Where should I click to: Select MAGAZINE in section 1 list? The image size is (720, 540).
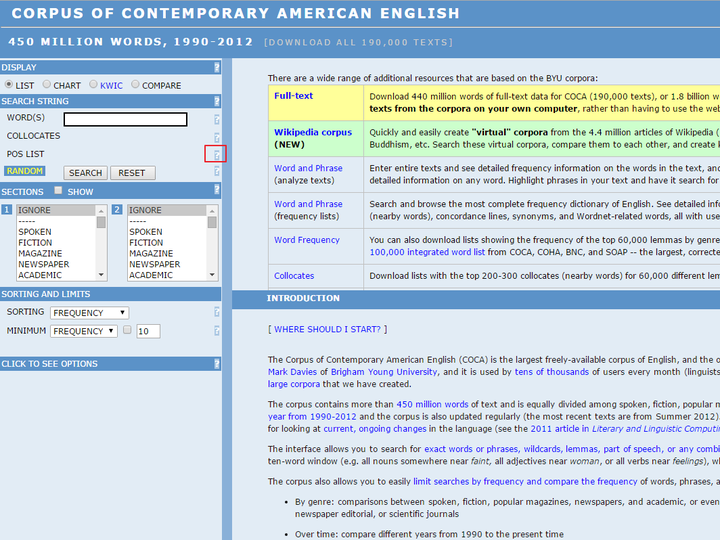[56, 253]
